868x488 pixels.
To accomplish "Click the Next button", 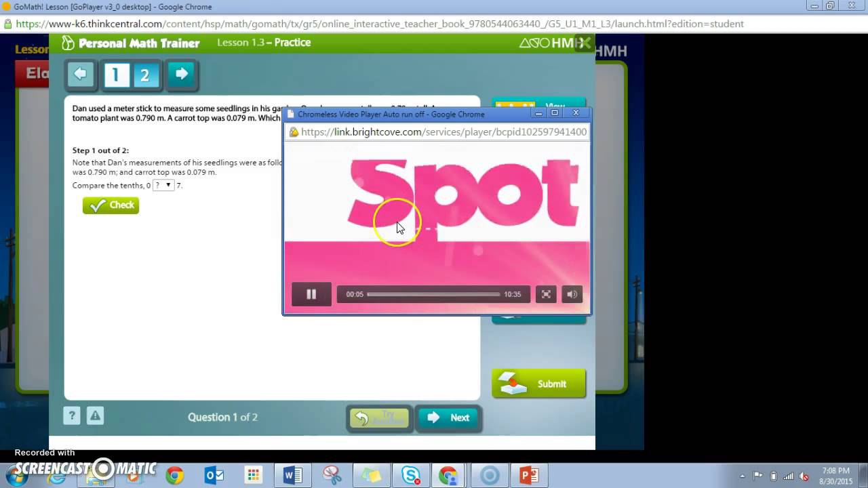I will (x=448, y=418).
